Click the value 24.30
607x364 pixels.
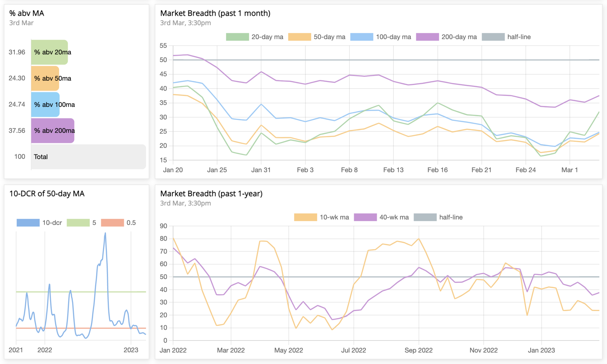17,78
